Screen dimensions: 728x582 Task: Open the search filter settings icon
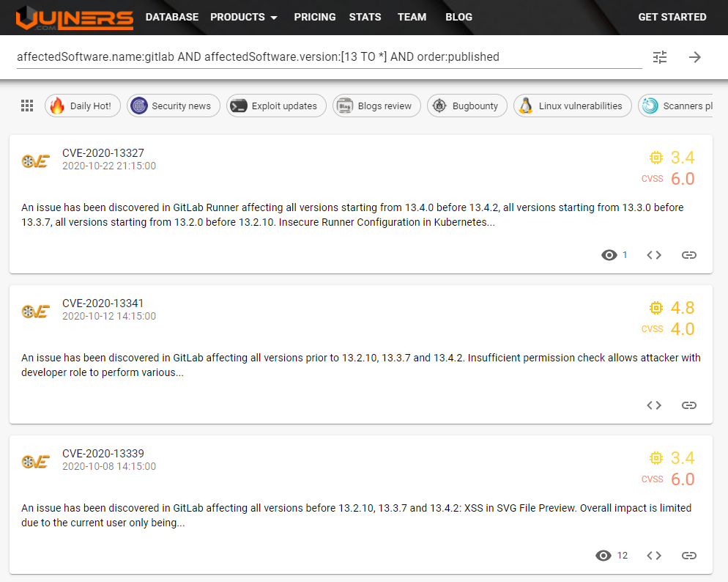point(660,57)
